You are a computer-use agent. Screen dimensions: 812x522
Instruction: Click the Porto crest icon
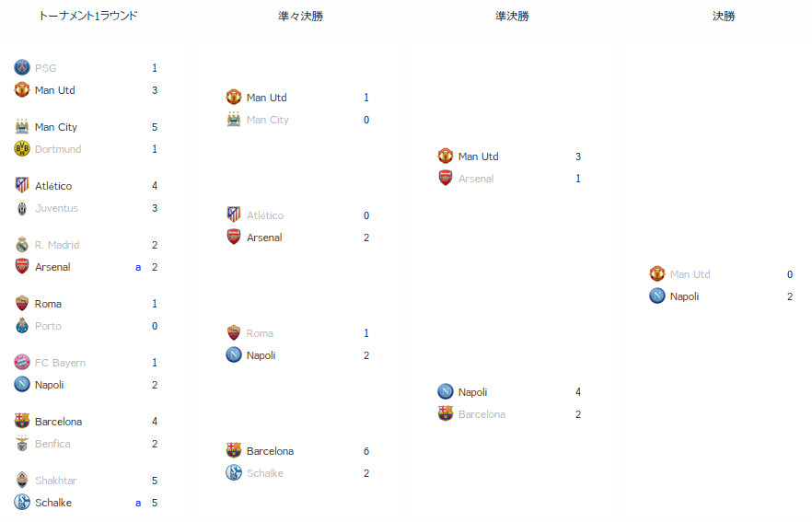(22, 325)
